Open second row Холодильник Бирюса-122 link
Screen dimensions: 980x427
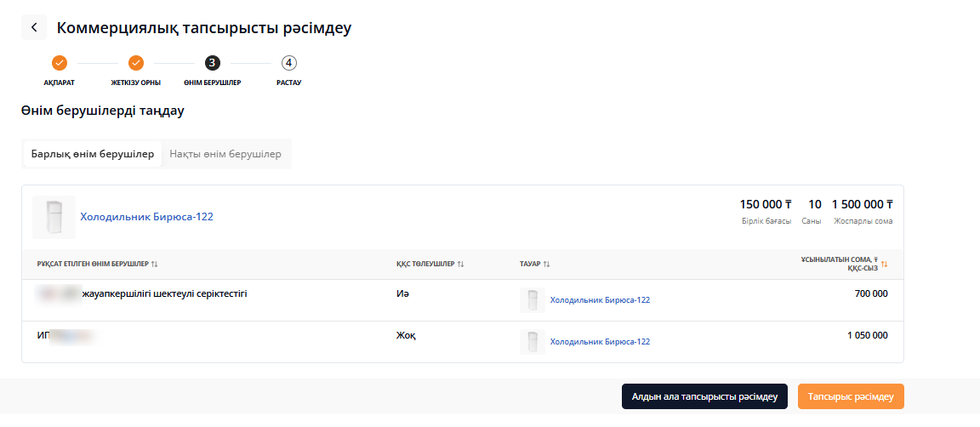click(600, 342)
